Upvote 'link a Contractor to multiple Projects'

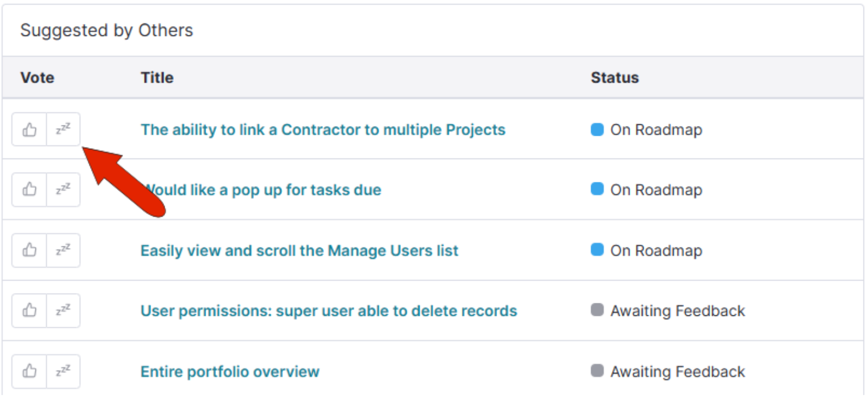29,129
